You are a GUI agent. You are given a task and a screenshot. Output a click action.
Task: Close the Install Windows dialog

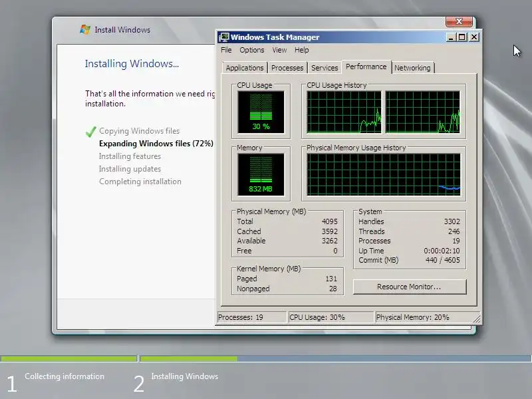pyautogui.click(x=459, y=21)
